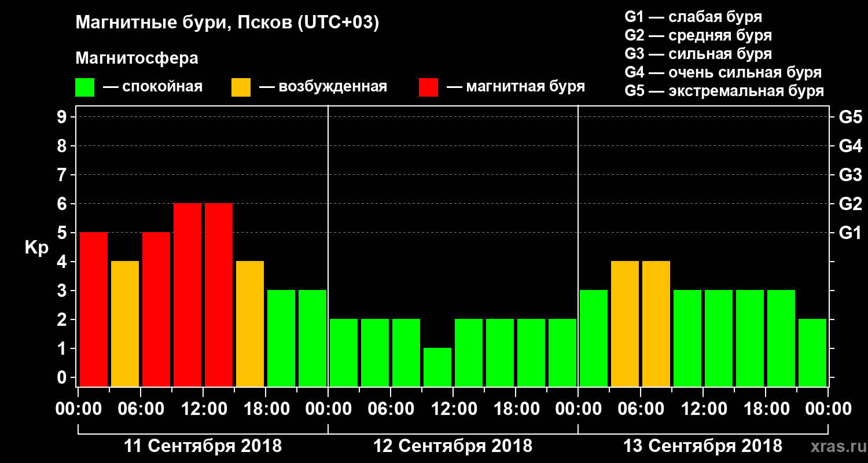Click the G2 label on the right axis
The image size is (868, 463).
850,204
